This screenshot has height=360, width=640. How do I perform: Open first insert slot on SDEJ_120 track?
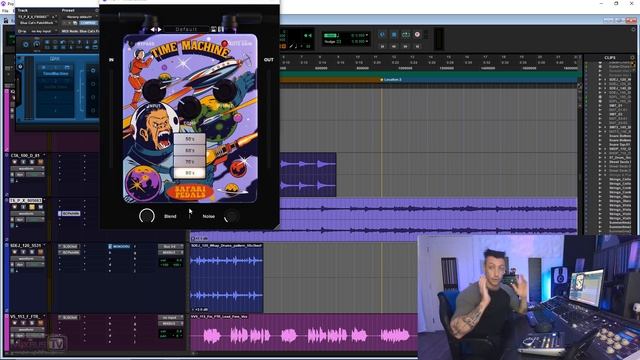coord(69,247)
